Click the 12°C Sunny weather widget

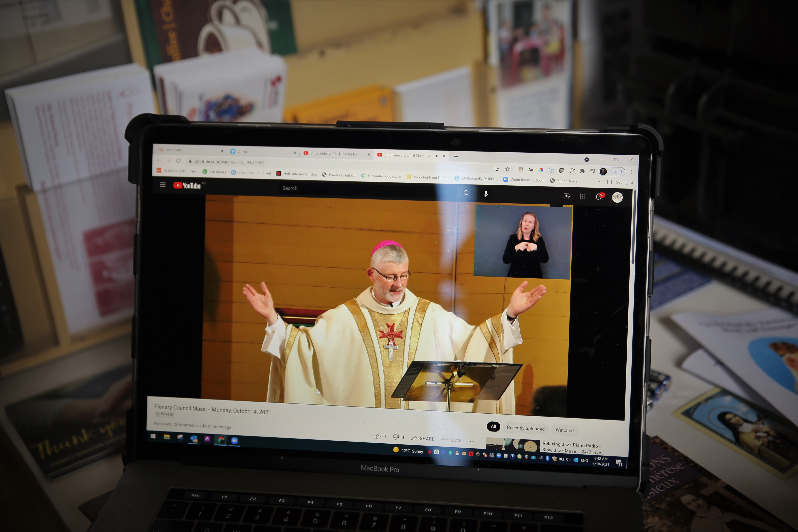(x=408, y=451)
